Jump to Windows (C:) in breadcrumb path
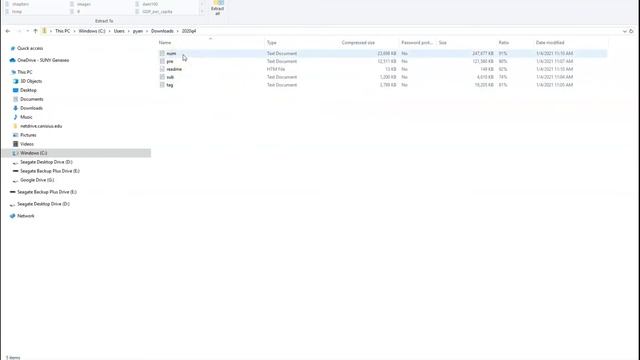This screenshot has height=360, width=640. coord(92,31)
